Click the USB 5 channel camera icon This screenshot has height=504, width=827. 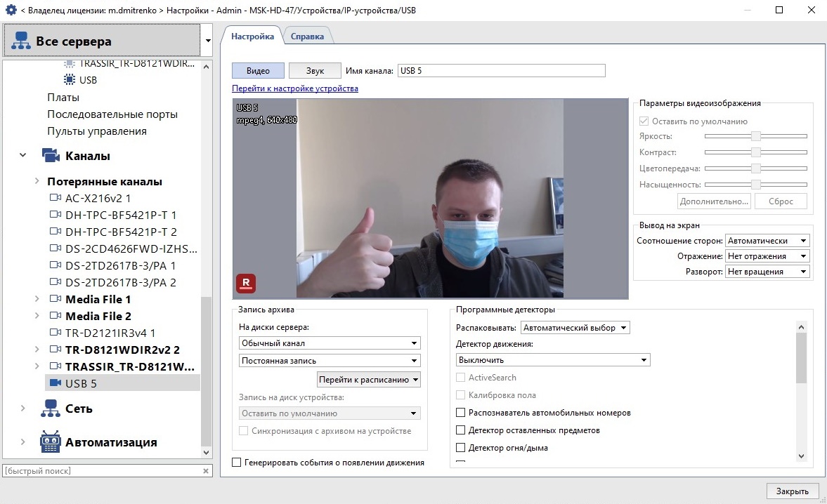pyautogui.click(x=56, y=383)
